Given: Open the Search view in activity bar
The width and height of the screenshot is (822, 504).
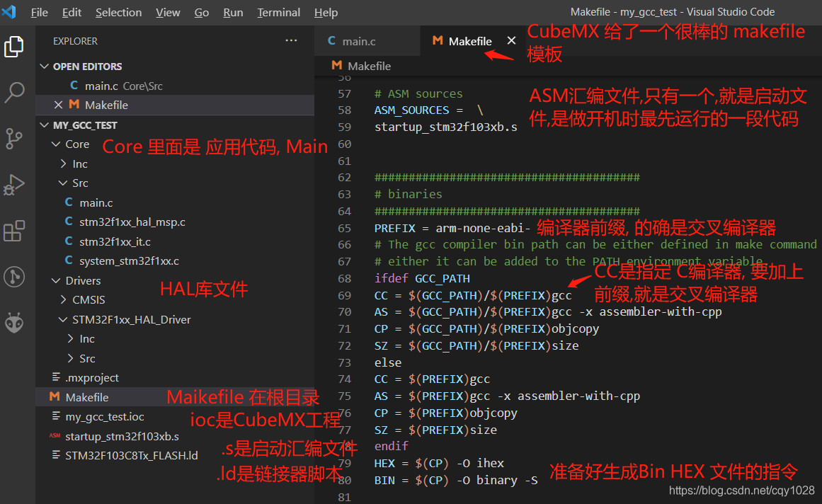Looking at the screenshot, I should [14, 92].
